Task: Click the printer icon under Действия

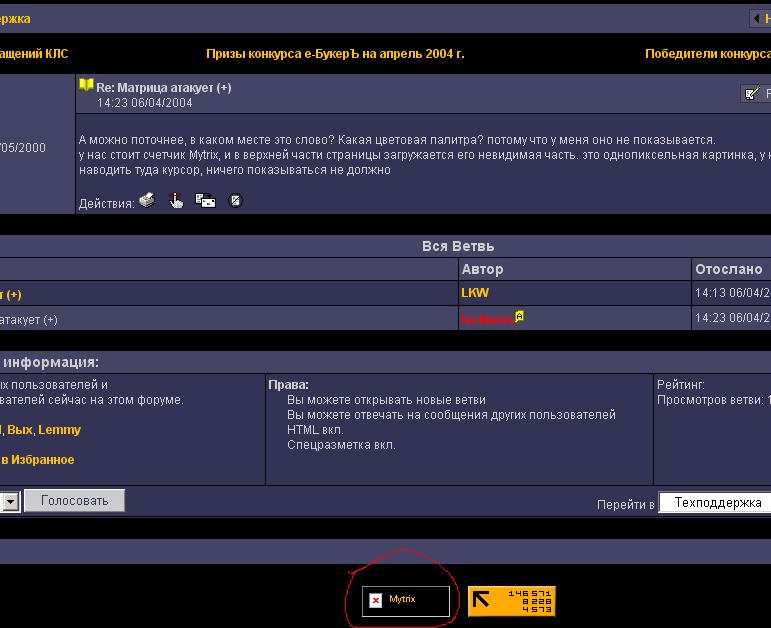Action: coord(147,201)
